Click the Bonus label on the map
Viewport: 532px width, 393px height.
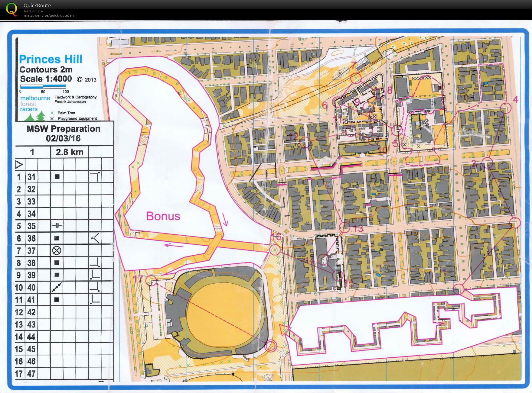coord(163,216)
